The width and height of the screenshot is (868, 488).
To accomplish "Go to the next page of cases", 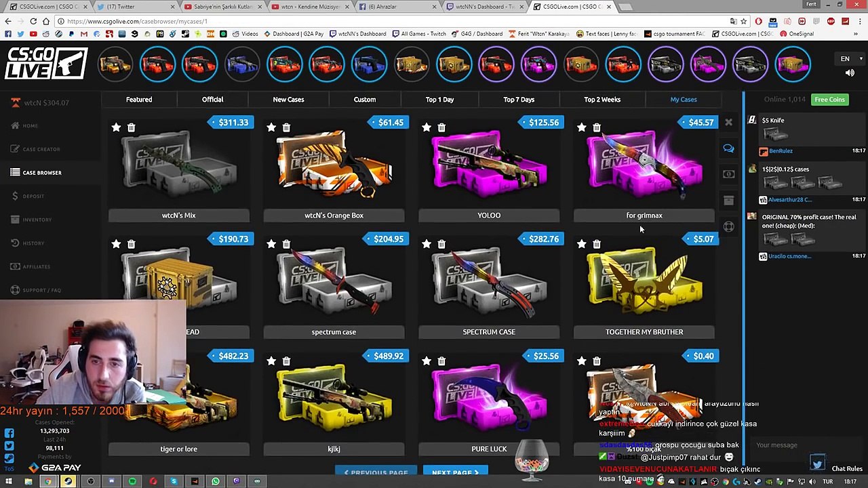I will click(455, 472).
